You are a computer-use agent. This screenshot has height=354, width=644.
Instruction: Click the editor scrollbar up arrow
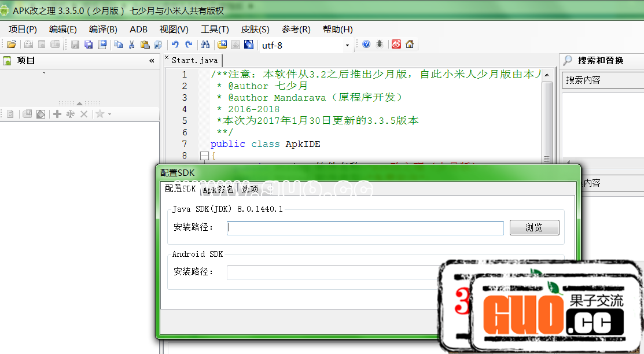coord(547,75)
